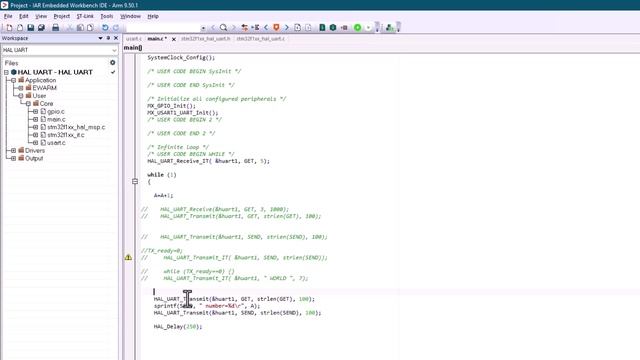Image resolution: width=640 pixels, height=360 pixels.
Task: Switch to the usart.c editor tab
Action: (x=133, y=39)
